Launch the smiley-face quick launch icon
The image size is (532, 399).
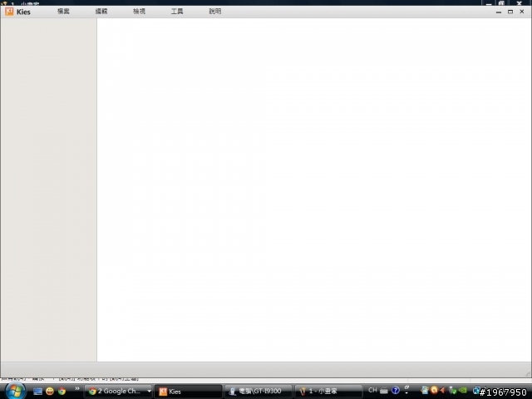click(x=50, y=392)
